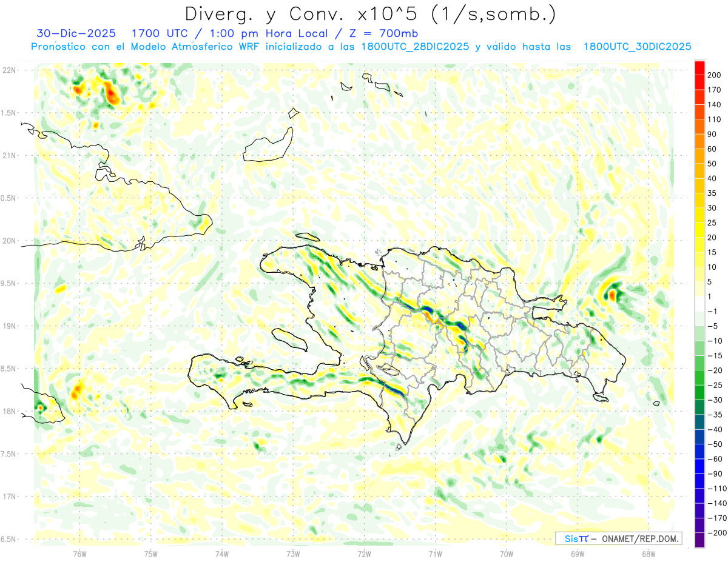Click the "21N" latitude label
The height and width of the screenshot is (562, 728).
[x=9, y=155]
